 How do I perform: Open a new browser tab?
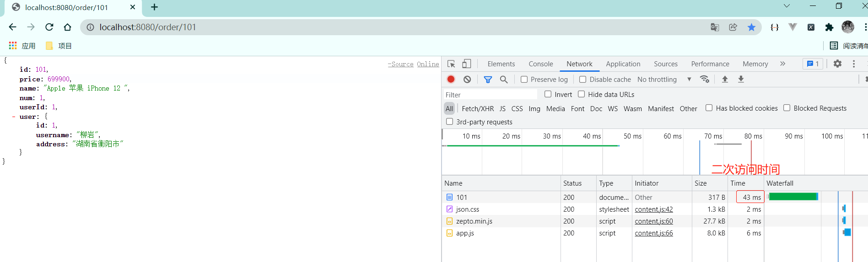click(x=154, y=7)
